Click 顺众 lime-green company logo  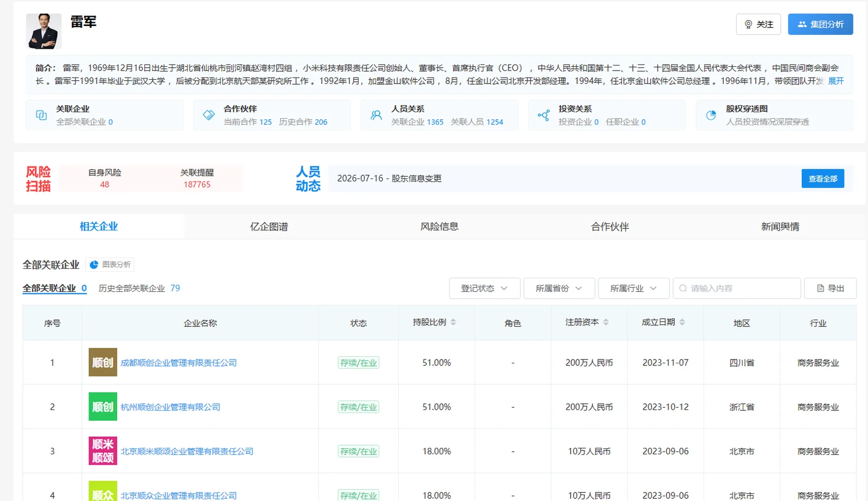click(x=103, y=491)
